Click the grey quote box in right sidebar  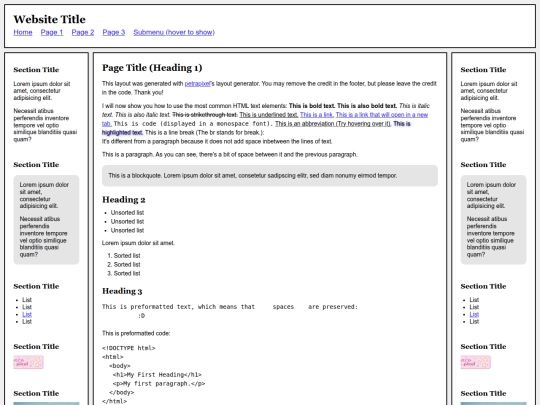point(494,220)
